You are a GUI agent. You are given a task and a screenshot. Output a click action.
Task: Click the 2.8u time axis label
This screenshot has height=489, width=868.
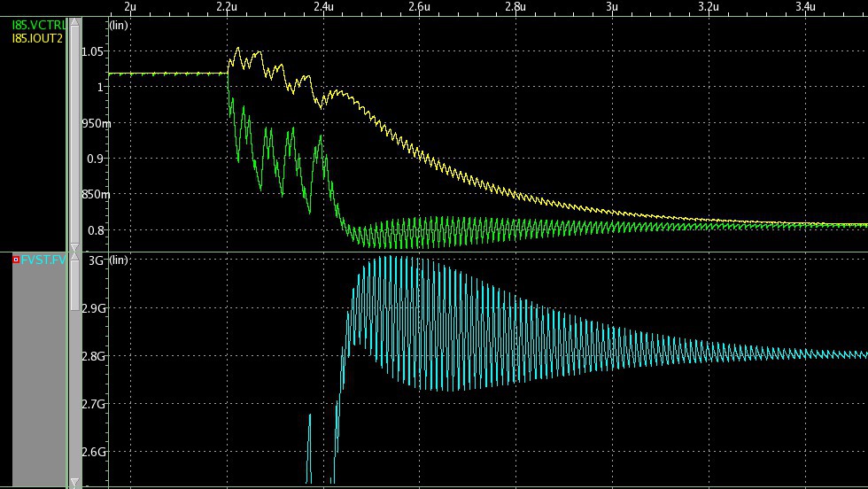coord(515,7)
